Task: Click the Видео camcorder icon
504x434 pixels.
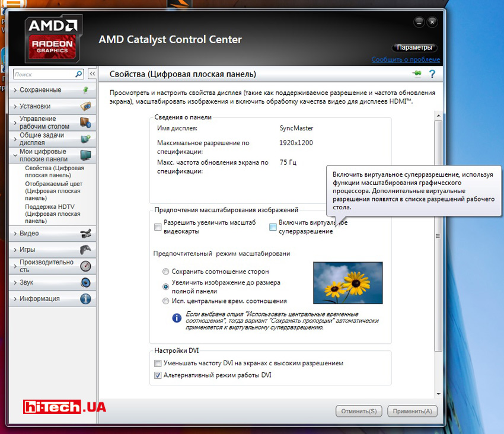Action: point(85,234)
